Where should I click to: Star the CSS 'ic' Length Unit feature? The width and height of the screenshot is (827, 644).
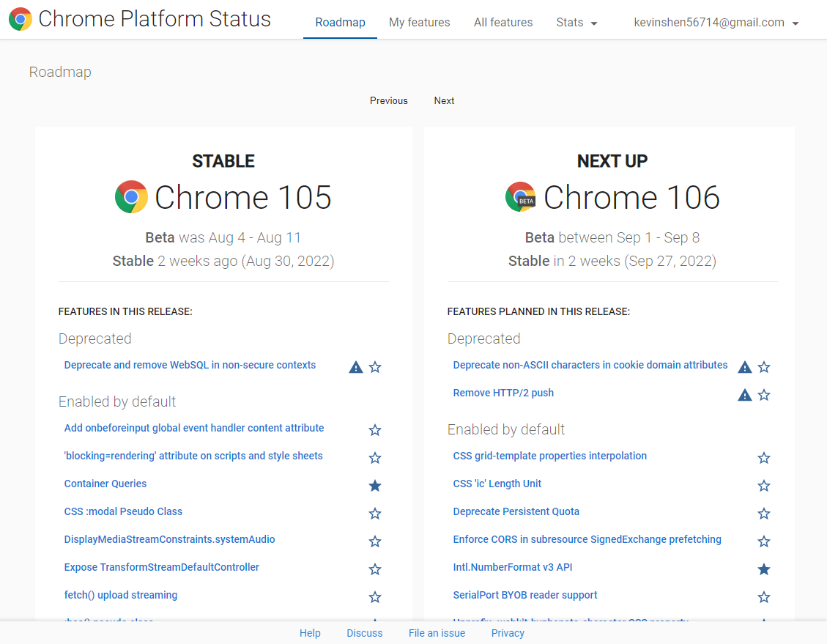(x=764, y=486)
